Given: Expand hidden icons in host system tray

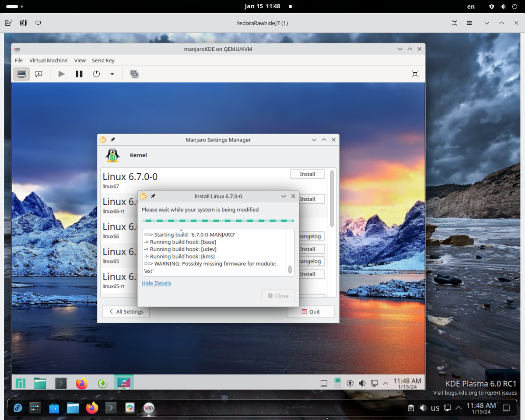Looking at the screenshot, I should coord(458,408).
